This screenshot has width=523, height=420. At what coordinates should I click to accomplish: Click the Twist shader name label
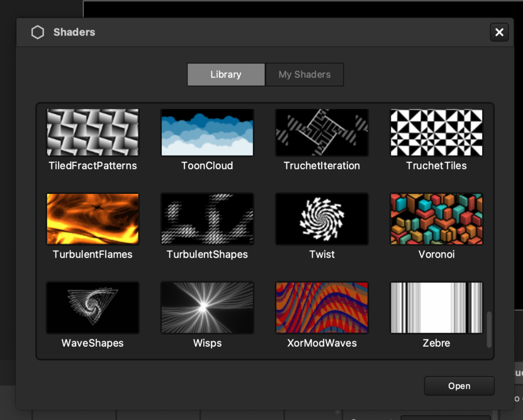click(x=322, y=254)
